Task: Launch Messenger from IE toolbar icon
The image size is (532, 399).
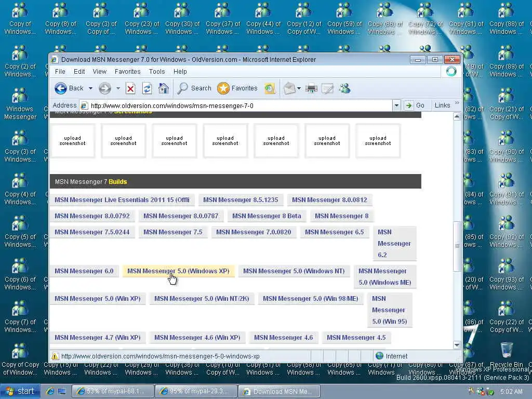Action: [344, 88]
